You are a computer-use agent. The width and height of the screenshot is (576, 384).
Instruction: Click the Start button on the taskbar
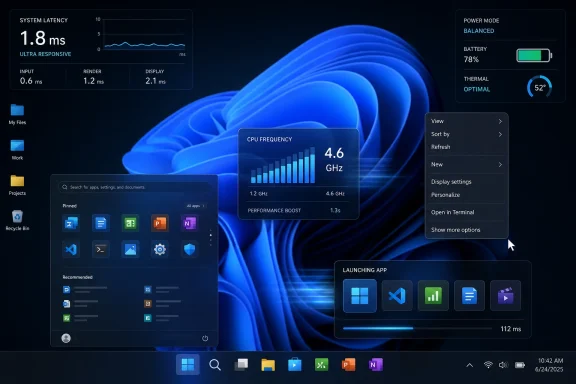188,365
